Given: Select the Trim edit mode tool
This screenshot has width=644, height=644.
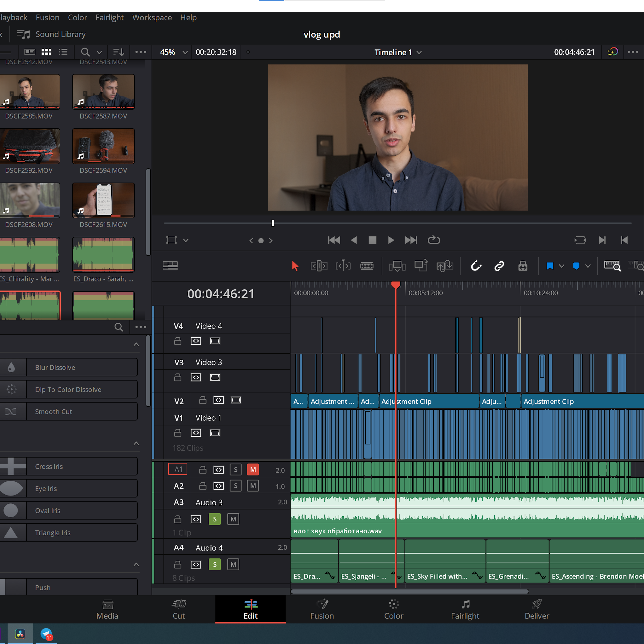Looking at the screenshot, I should 319,266.
